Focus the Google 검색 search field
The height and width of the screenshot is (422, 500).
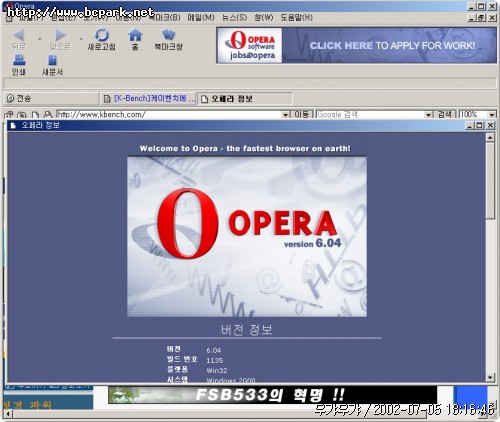click(x=370, y=114)
